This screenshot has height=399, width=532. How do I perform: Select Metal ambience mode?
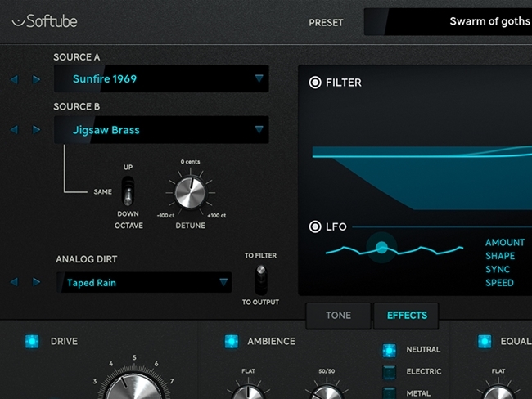(x=389, y=393)
